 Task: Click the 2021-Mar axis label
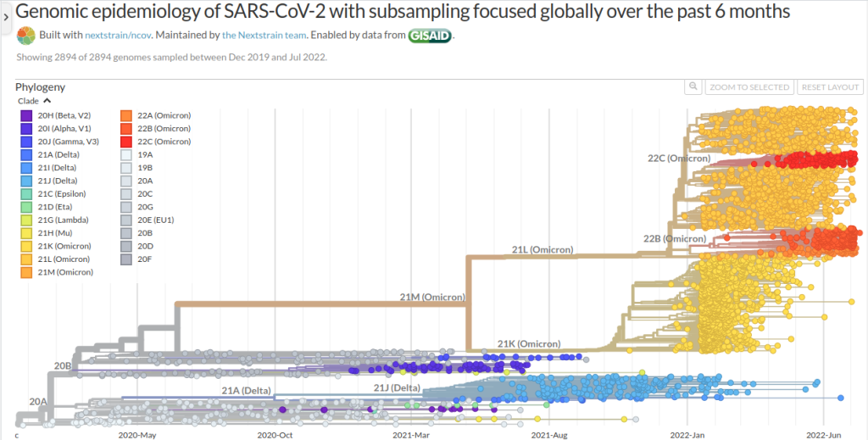(411, 435)
